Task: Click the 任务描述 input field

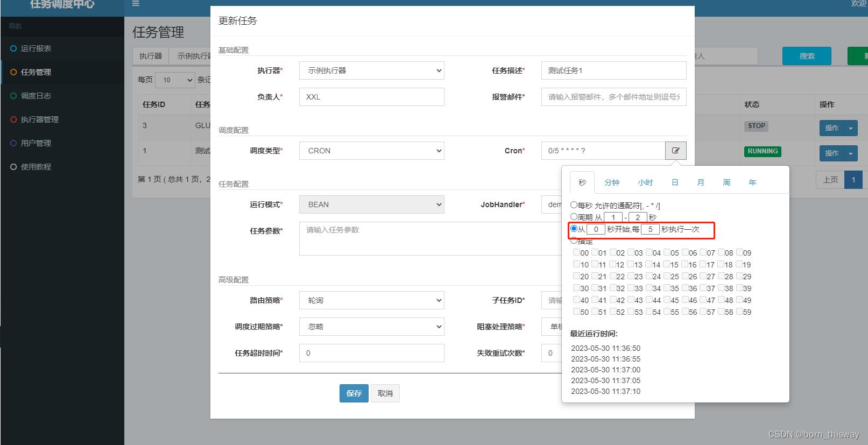Action: pyautogui.click(x=614, y=70)
